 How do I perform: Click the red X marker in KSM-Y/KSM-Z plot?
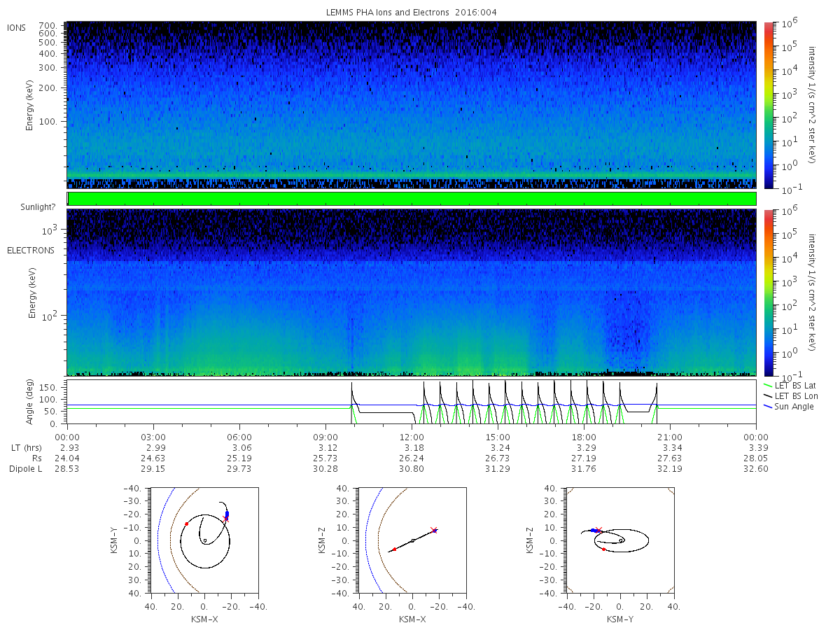[x=598, y=530]
